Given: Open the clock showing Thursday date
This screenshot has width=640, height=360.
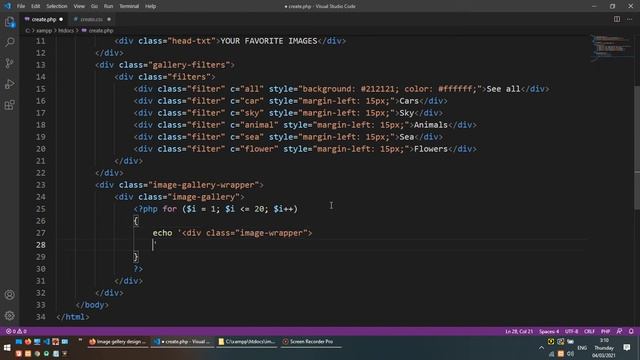Looking at the screenshot, I should (604, 348).
